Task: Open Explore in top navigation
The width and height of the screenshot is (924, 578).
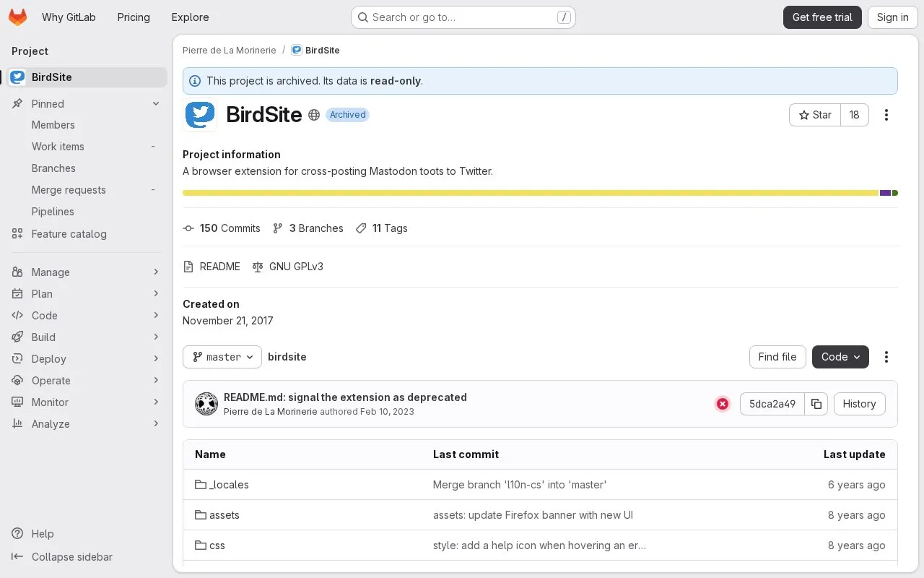Action: point(190,17)
